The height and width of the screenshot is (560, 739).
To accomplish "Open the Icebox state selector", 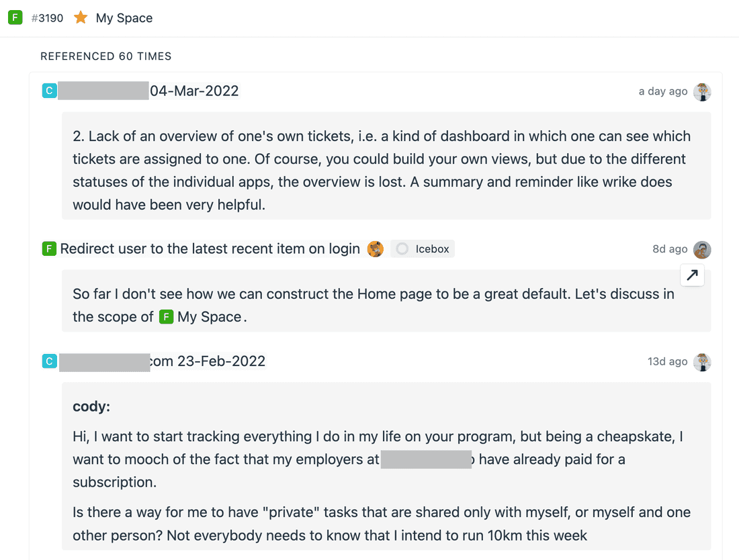I will [x=423, y=248].
